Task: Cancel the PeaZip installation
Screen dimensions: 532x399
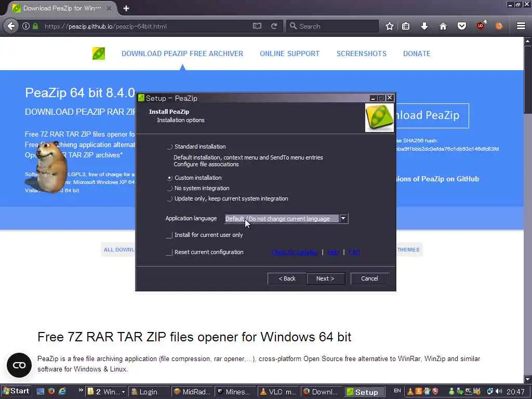Action: tap(369, 278)
